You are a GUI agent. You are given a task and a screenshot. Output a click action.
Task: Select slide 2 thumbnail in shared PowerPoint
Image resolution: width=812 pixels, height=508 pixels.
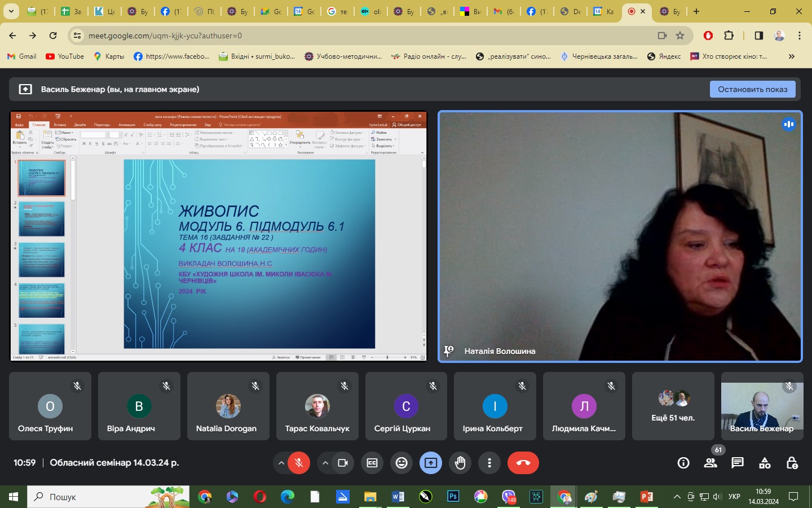[42, 219]
